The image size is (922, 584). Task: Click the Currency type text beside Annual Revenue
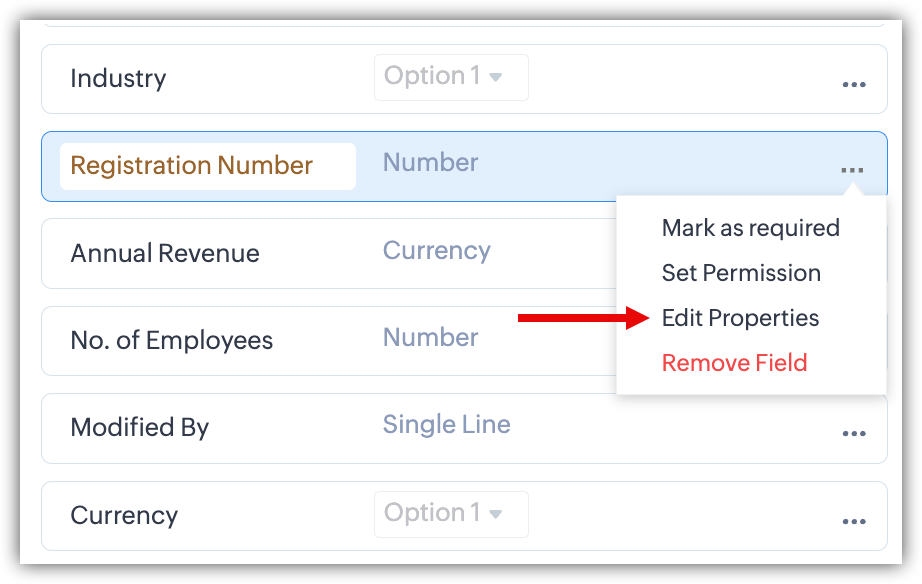point(437,251)
